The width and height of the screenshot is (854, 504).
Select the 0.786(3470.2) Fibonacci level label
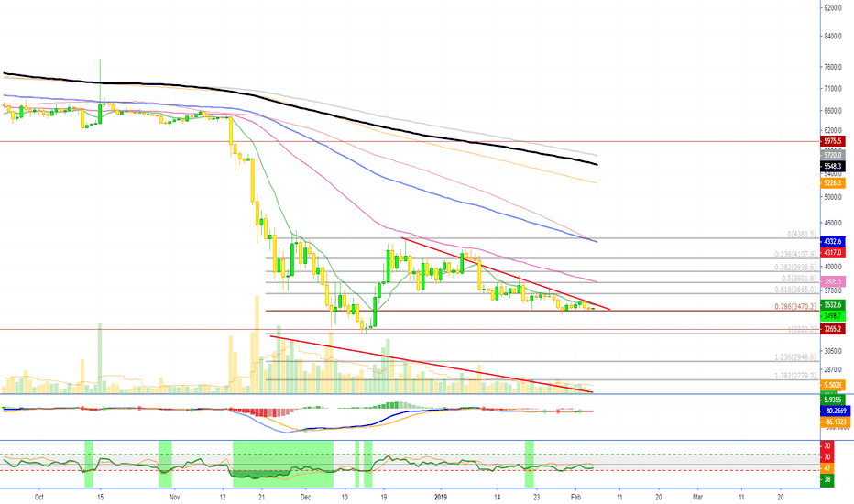click(x=795, y=307)
